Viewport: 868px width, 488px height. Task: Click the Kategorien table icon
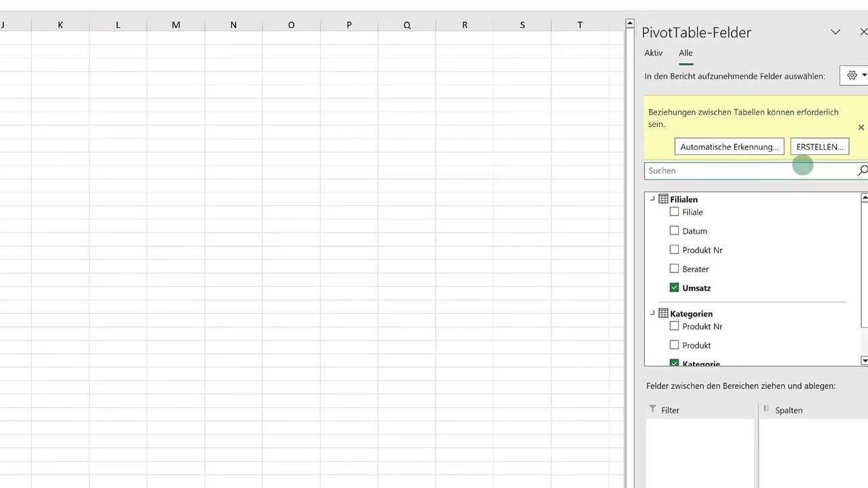coord(663,314)
